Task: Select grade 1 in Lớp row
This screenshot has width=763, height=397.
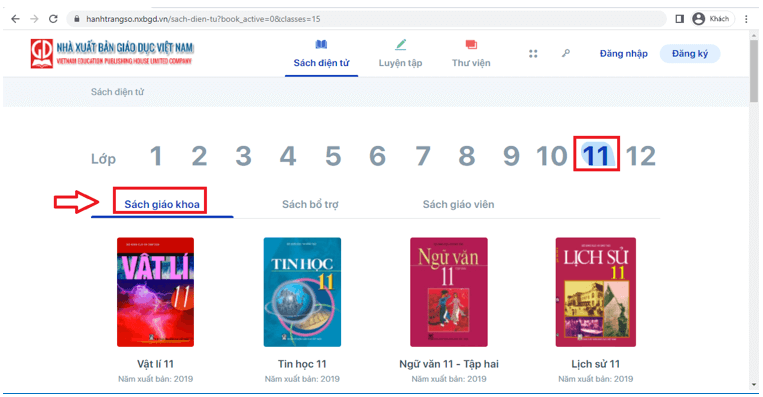Action: pyautogui.click(x=156, y=156)
